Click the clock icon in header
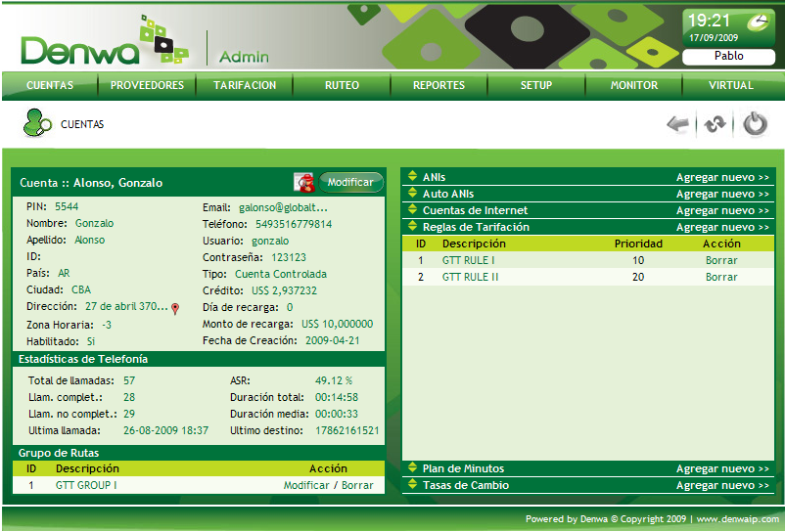785x532 pixels. (x=759, y=22)
